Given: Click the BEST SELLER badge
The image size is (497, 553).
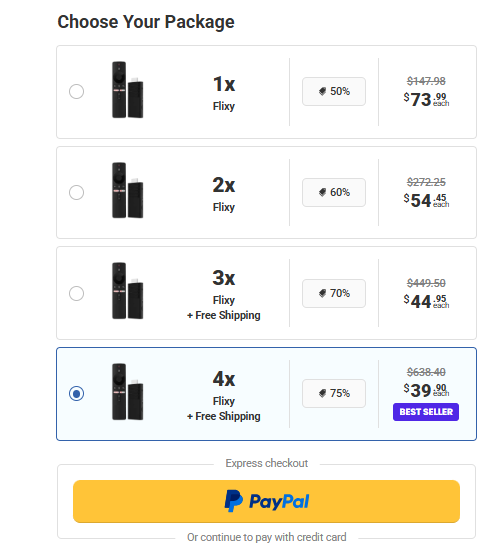Looking at the screenshot, I should pos(426,412).
